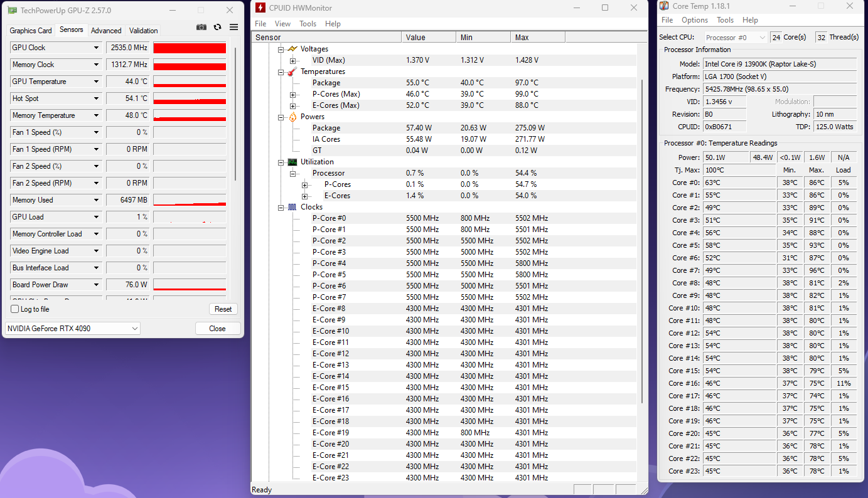Open the Hot Spot sensor dropdown arrow
This screenshot has height=498, width=868.
(97, 98)
